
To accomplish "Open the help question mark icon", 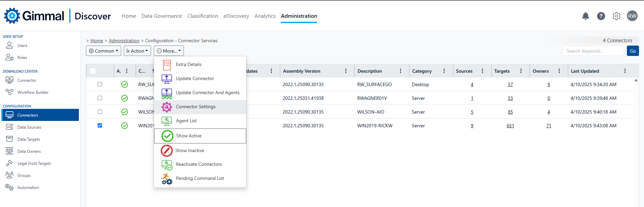I will click(x=601, y=16).
